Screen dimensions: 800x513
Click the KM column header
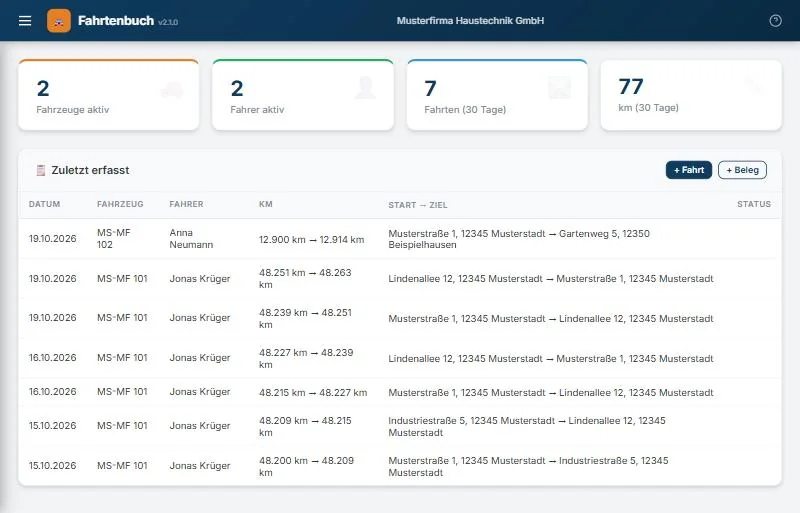(x=266, y=204)
